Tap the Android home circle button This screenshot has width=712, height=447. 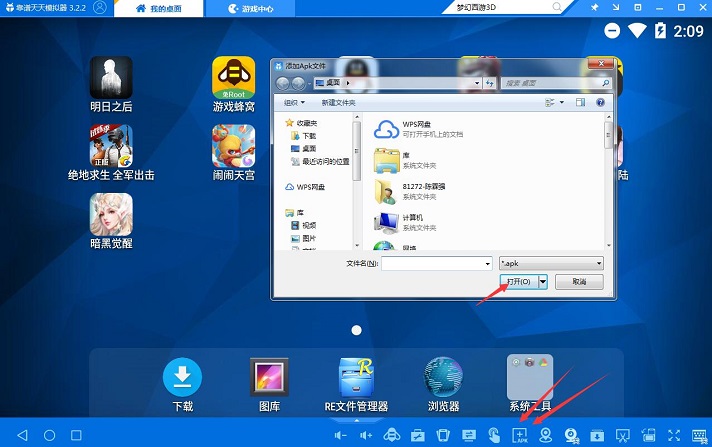tap(49, 435)
